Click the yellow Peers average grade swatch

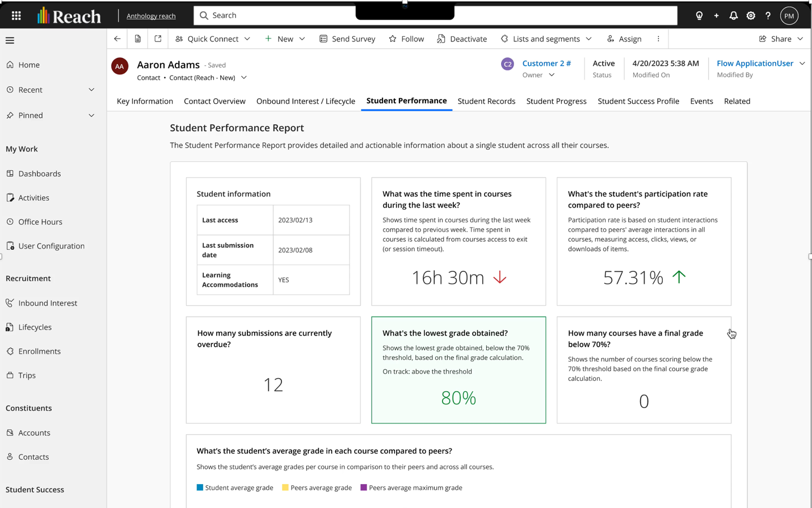[285, 488]
